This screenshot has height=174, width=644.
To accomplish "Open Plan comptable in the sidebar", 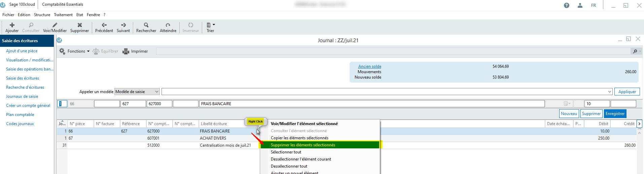I will 20,115.
